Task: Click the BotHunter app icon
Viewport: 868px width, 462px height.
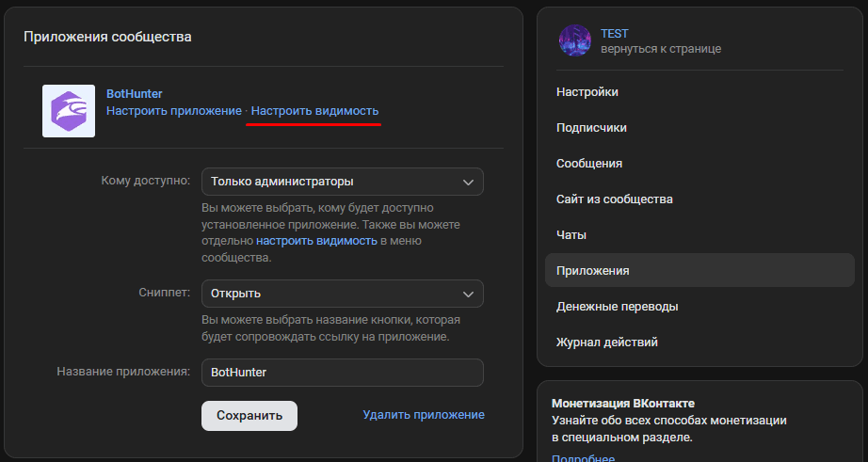Action: pyautogui.click(x=69, y=111)
